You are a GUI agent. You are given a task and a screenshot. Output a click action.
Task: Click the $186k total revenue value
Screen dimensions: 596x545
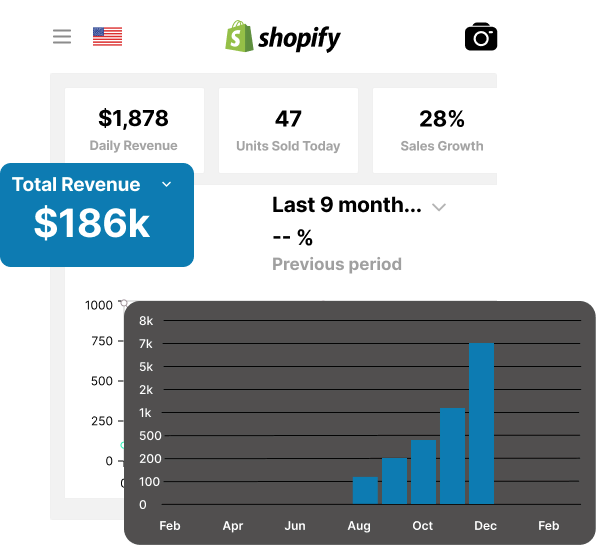(92, 223)
